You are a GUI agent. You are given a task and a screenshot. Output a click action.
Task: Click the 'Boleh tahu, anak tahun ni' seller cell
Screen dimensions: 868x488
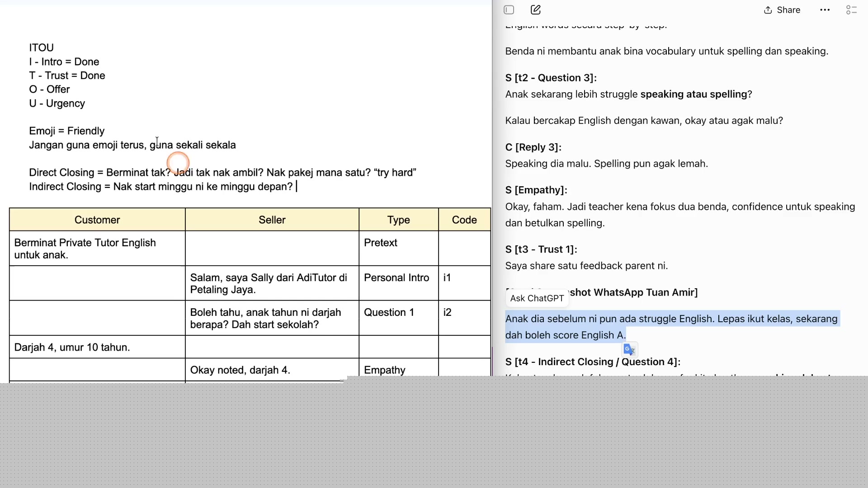pyautogui.click(x=272, y=318)
